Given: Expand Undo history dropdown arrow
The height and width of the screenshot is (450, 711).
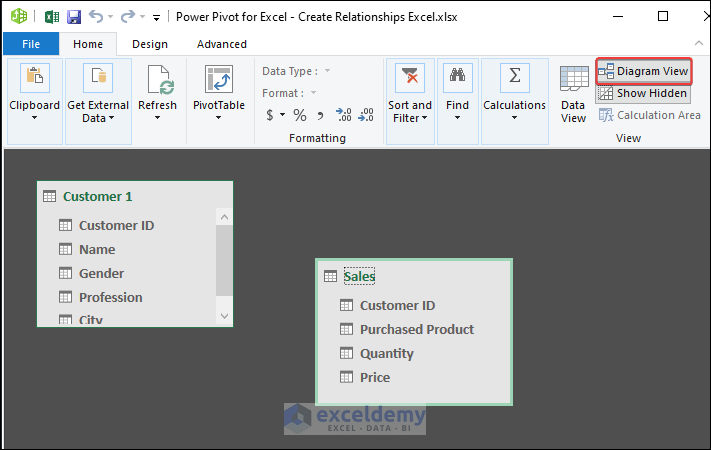Looking at the screenshot, I should 111,17.
